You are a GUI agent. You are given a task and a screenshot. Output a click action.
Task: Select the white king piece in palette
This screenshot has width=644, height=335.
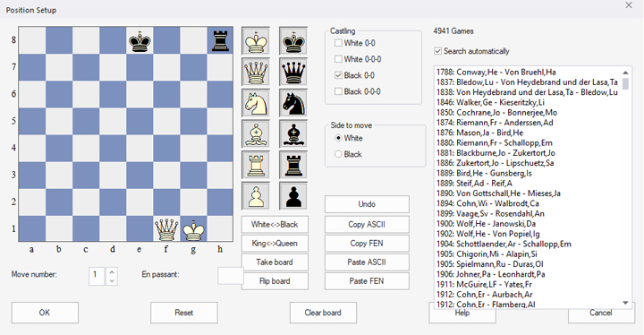click(x=256, y=40)
